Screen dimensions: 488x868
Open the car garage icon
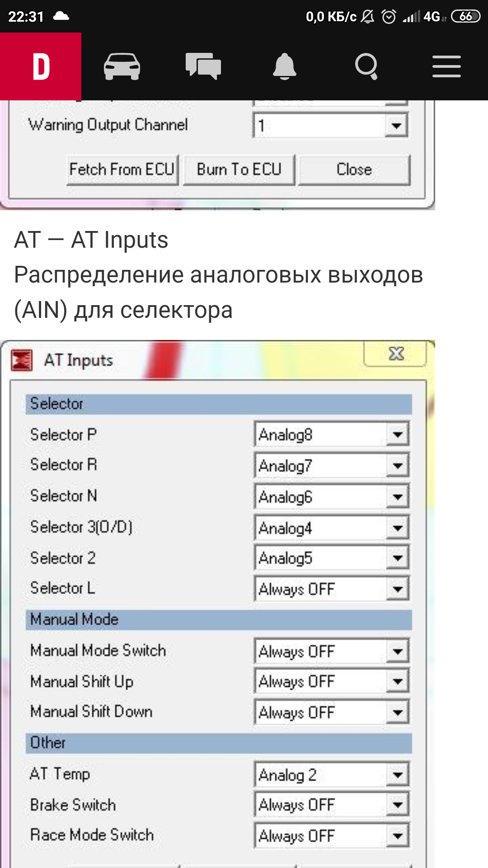click(x=122, y=66)
